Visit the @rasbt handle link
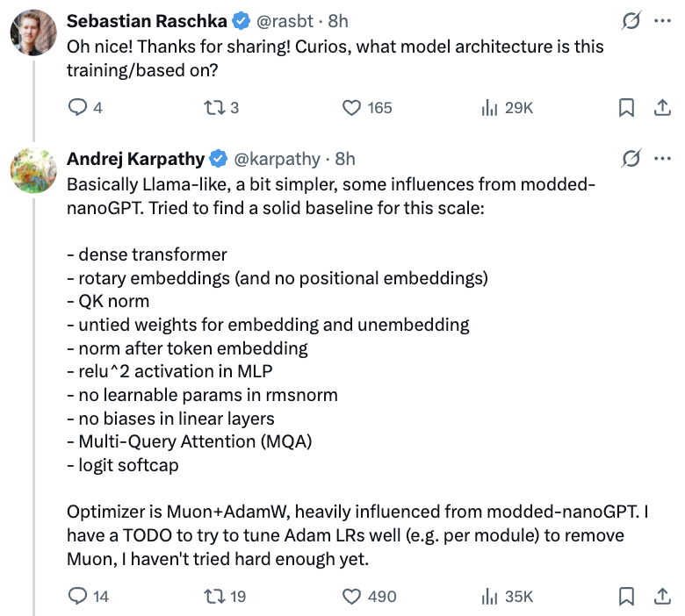This screenshot has width=685, height=616. [285, 21]
